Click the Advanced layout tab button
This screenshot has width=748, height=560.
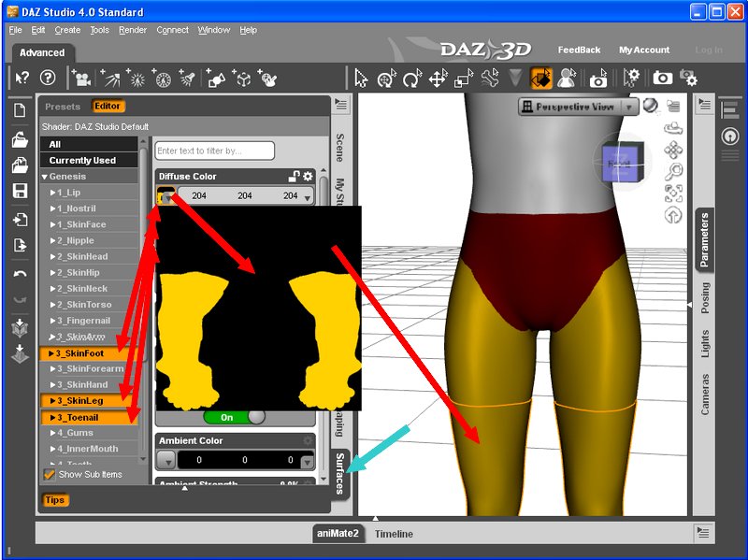(x=42, y=53)
